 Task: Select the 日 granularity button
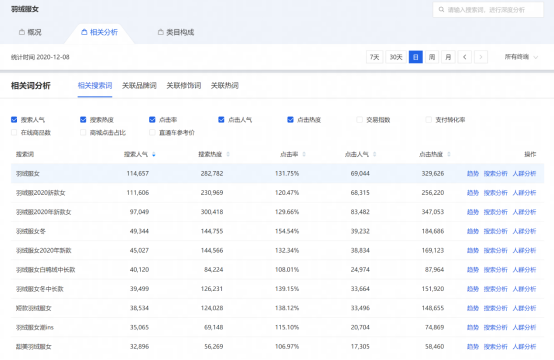(x=416, y=57)
